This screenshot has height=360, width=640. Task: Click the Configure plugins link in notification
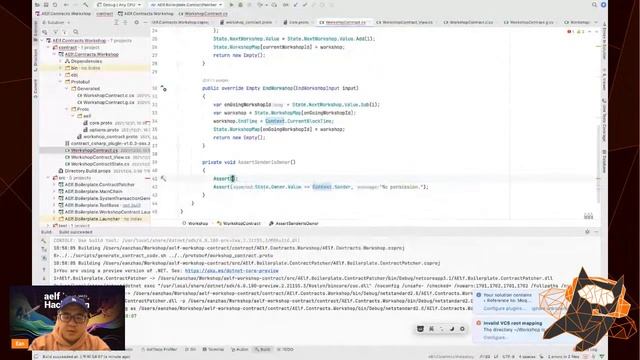[504, 309]
